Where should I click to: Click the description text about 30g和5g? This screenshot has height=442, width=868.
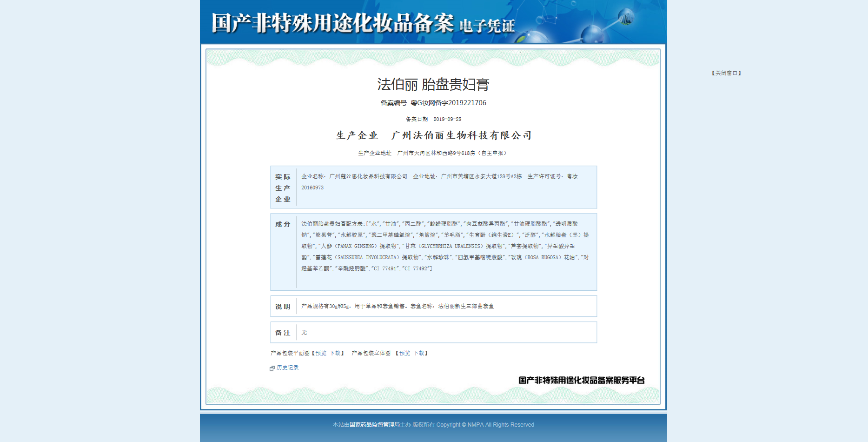pos(398,306)
